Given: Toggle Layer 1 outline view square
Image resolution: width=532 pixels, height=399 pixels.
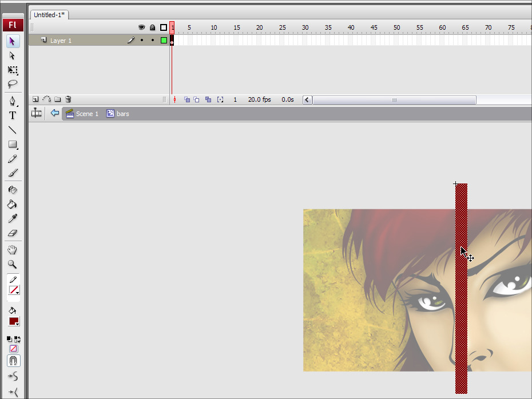Looking at the screenshot, I should 164,41.
